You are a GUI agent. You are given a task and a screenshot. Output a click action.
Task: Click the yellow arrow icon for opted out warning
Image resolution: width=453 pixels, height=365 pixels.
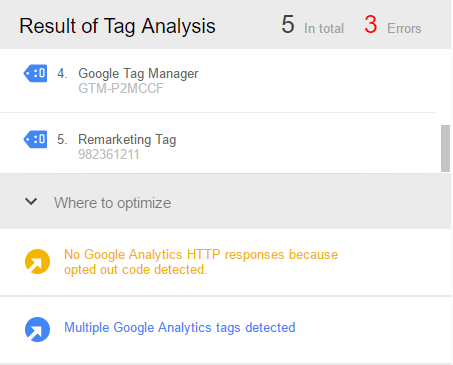(x=37, y=262)
